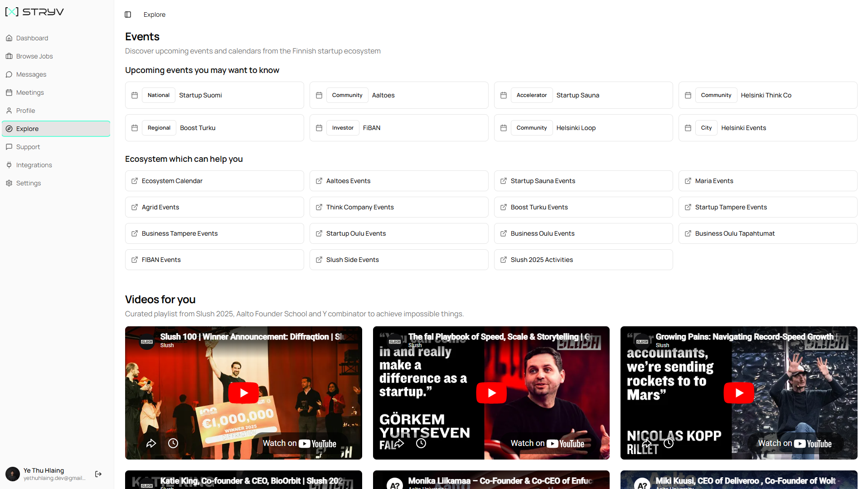Open Startup Tampere Events link

pyautogui.click(x=768, y=207)
